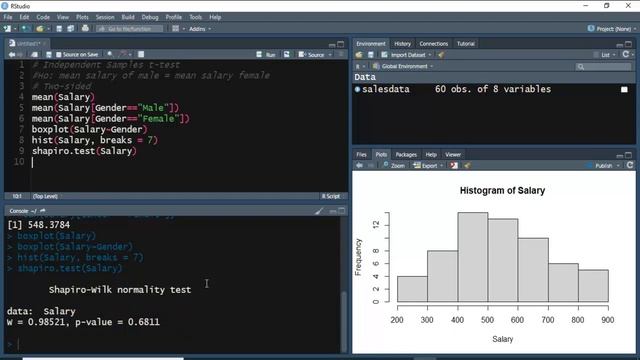
Task: Go to previous plot arrow
Action: coord(359,165)
